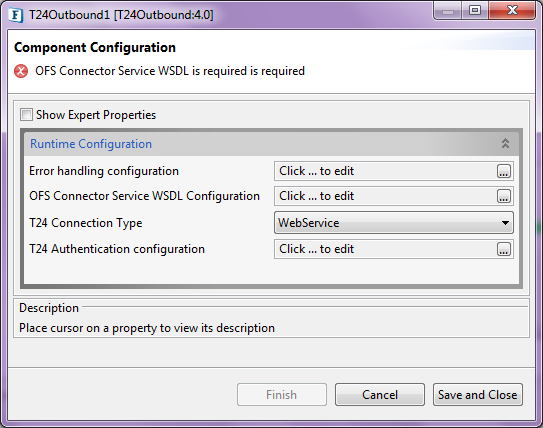Select the T24 Authentication configuration property label
The width and height of the screenshot is (543, 428).
coord(117,249)
